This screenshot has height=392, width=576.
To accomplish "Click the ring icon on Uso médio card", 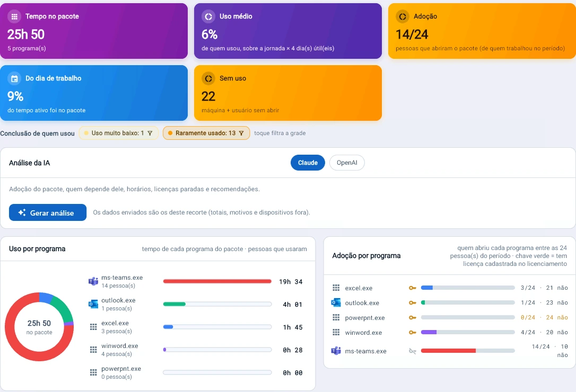I will 208,16.
